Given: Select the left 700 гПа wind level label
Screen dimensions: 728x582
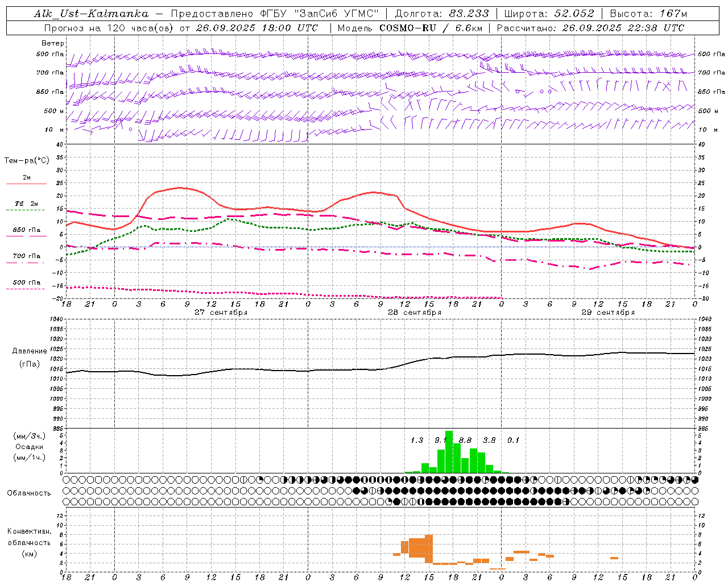Looking at the screenshot, I should (50, 73).
